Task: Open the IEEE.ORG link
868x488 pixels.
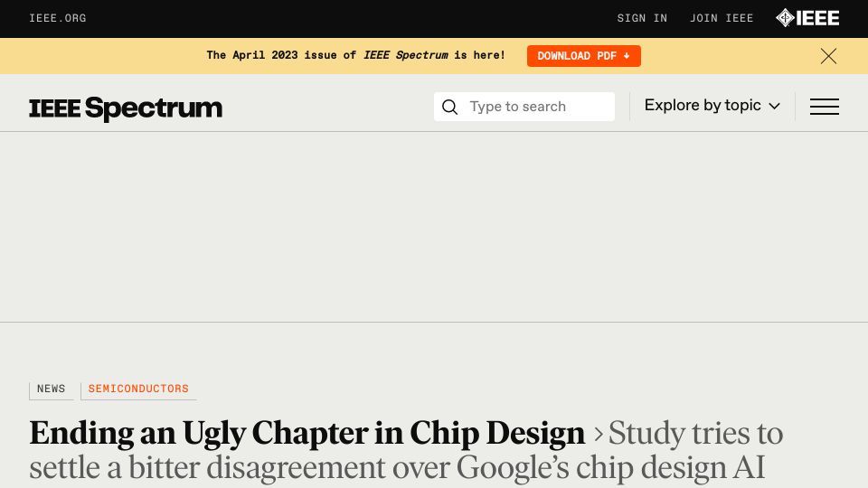Action: pos(58,18)
